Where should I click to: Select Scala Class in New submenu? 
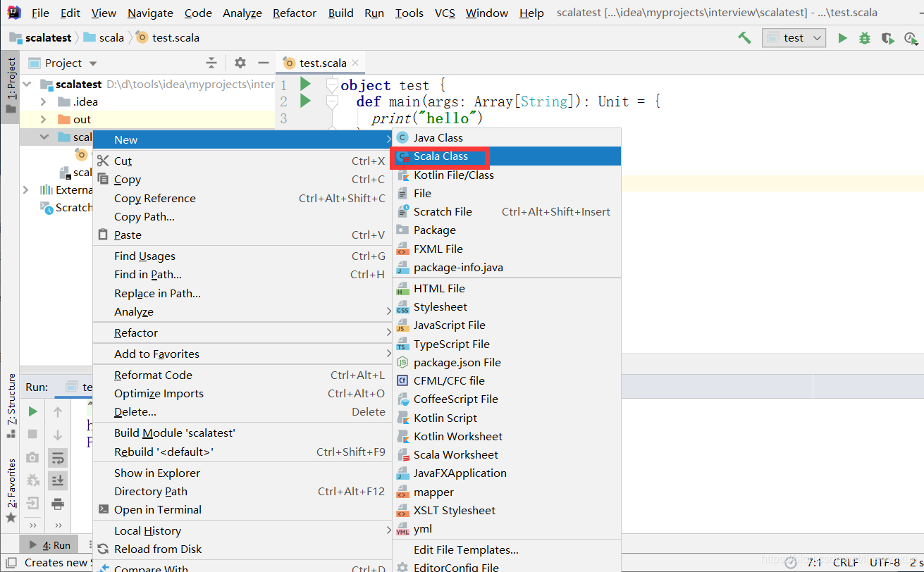[506, 156]
